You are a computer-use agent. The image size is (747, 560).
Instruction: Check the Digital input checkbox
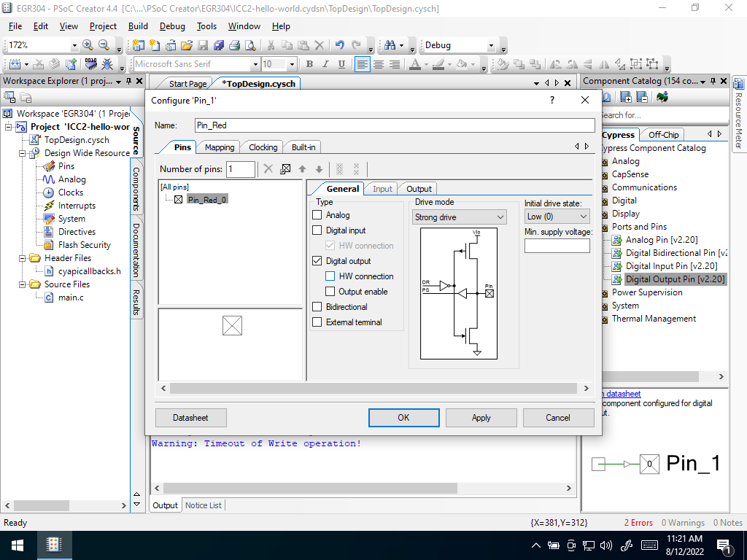point(317,230)
